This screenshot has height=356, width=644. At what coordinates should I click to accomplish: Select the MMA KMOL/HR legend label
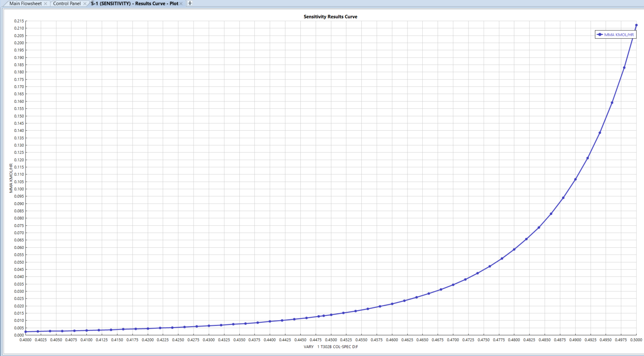[619, 35]
